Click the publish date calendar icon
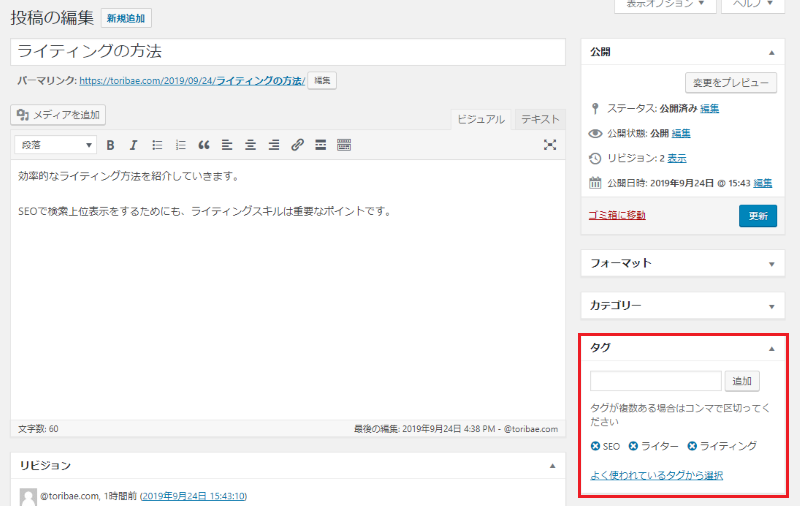 click(595, 183)
